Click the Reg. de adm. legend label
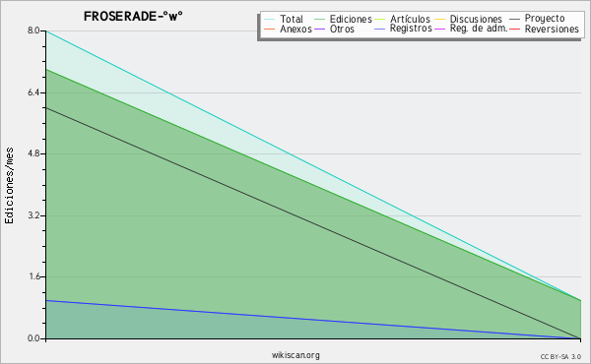The height and width of the screenshot is (364, 591). click(479, 29)
